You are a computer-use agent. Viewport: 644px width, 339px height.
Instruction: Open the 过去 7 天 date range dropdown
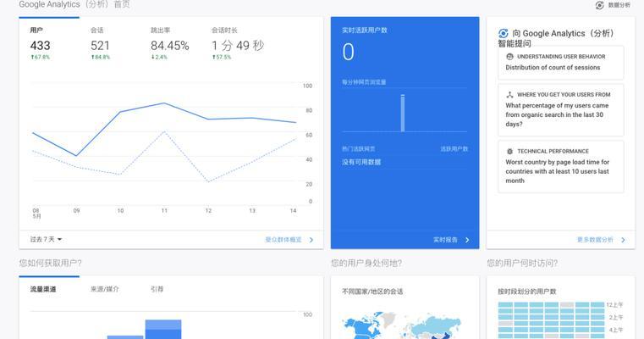(46, 240)
